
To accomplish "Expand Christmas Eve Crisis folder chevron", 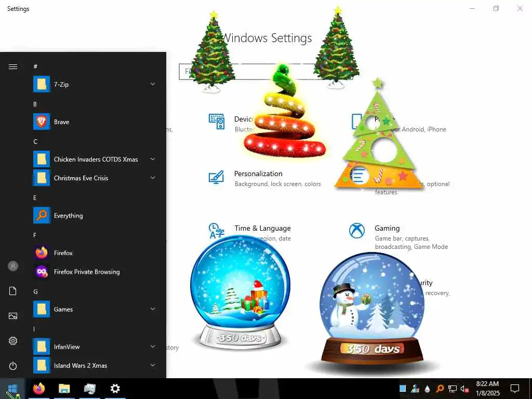I will pos(153,178).
